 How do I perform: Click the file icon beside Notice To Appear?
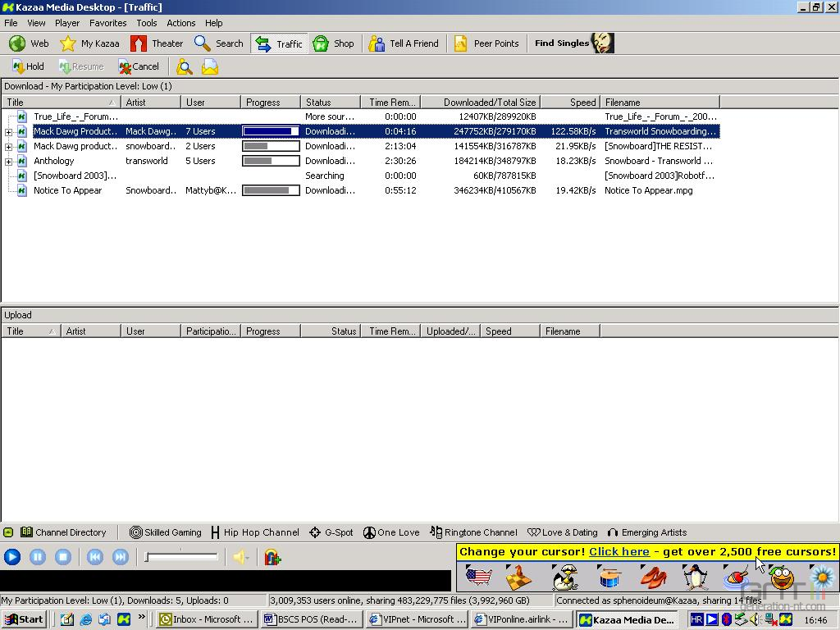point(21,190)
